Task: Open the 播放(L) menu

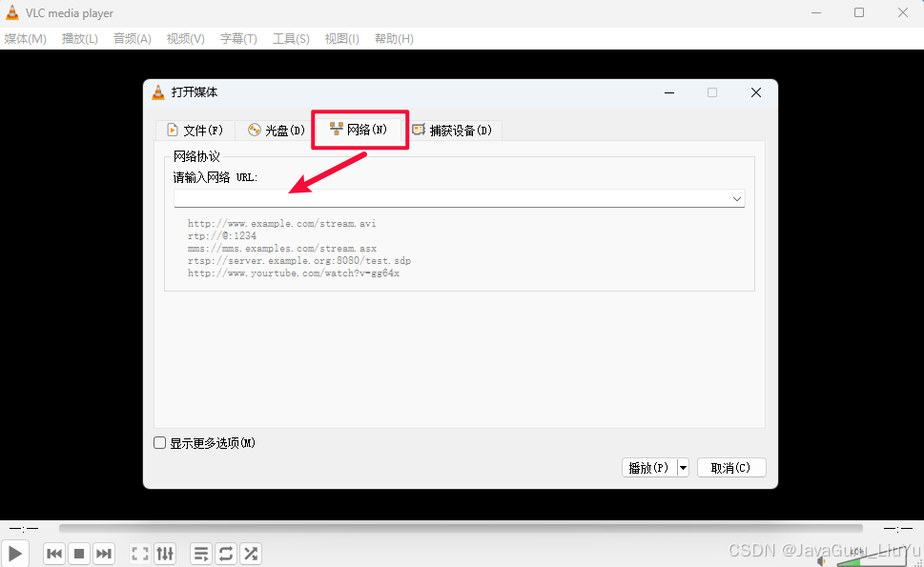Action: coord(79,39)
